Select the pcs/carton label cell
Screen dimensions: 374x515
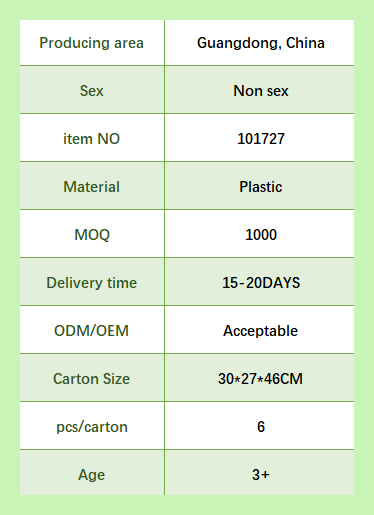click(x=92, y=426)
